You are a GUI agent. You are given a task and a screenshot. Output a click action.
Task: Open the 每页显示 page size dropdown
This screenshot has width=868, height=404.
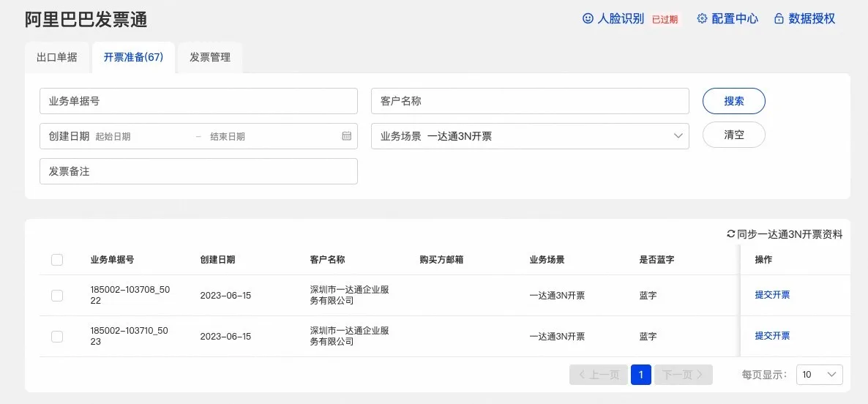pyautogui.click(x=819, y=375)
